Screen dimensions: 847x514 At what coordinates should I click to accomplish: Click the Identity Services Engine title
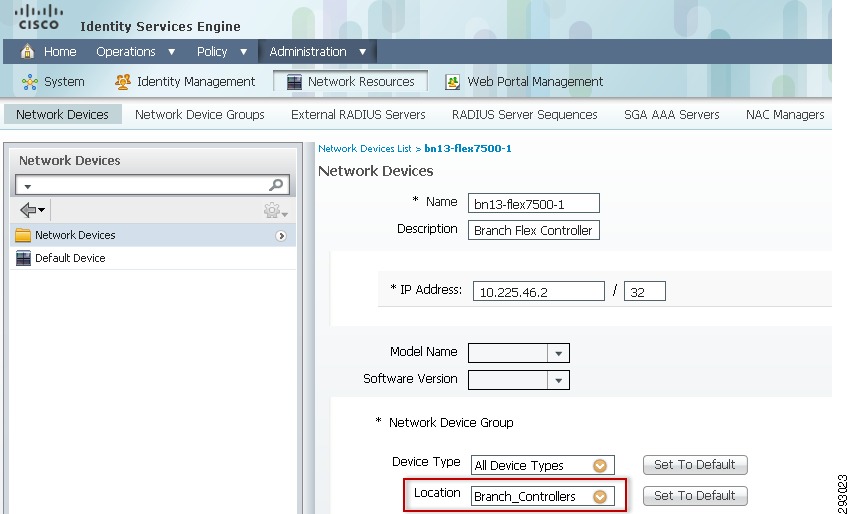click(x=160, y=26)
